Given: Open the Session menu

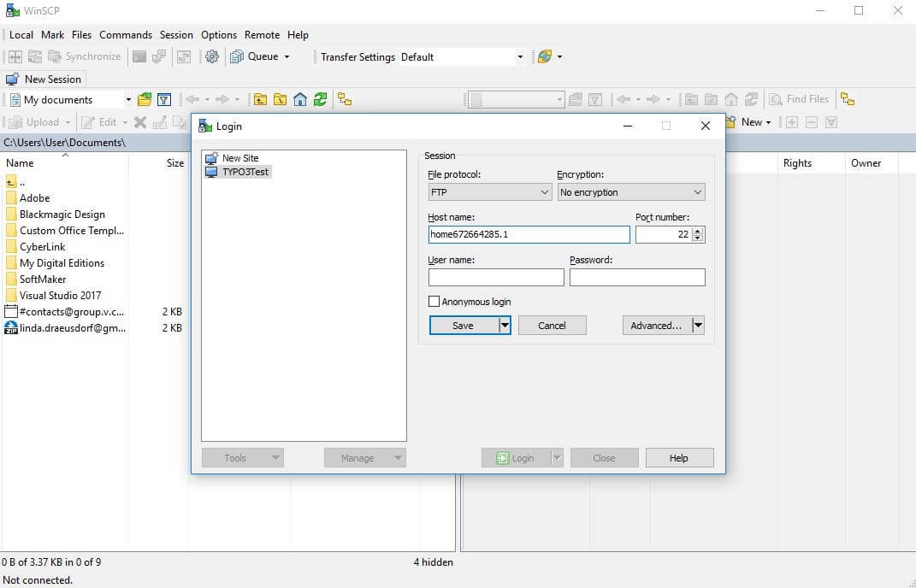Looking at the screenshot, I should (176, 35).
